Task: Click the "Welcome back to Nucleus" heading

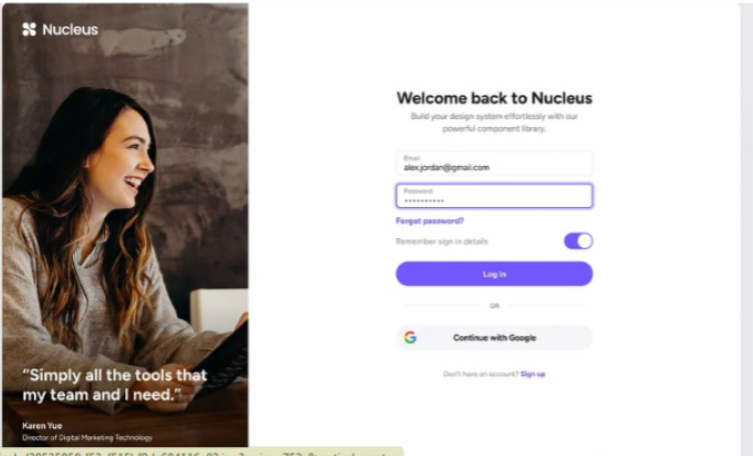Action: 494,98
